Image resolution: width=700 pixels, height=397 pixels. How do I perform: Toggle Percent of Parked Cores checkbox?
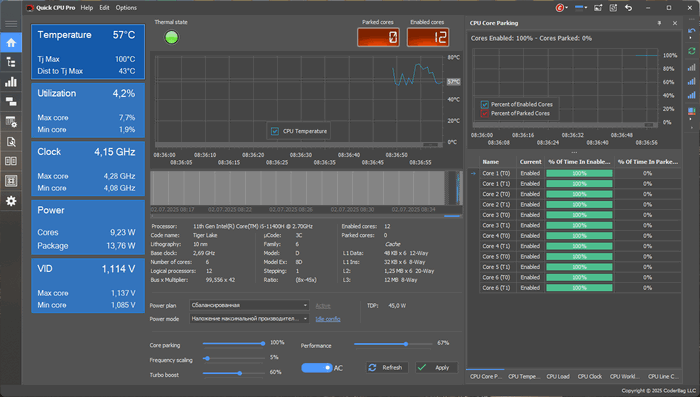click(485, 113)
